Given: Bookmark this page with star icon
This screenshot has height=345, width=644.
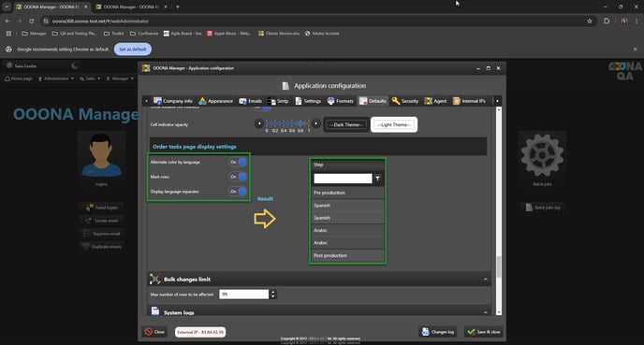Looking at the screenshot, I should coord(590,21).
